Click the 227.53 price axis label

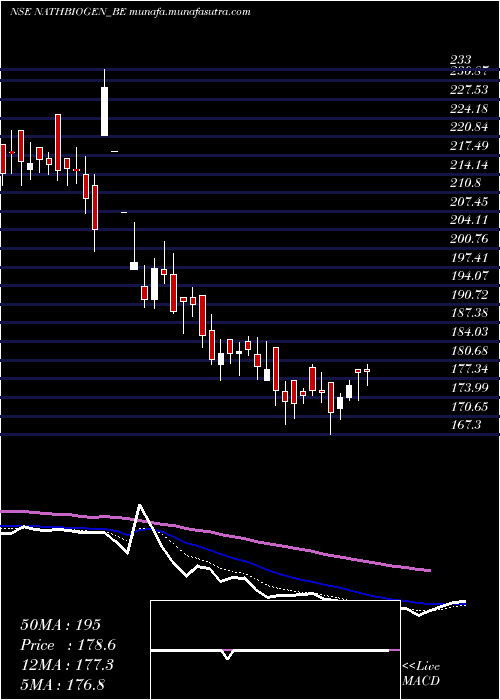pos(469,90)
